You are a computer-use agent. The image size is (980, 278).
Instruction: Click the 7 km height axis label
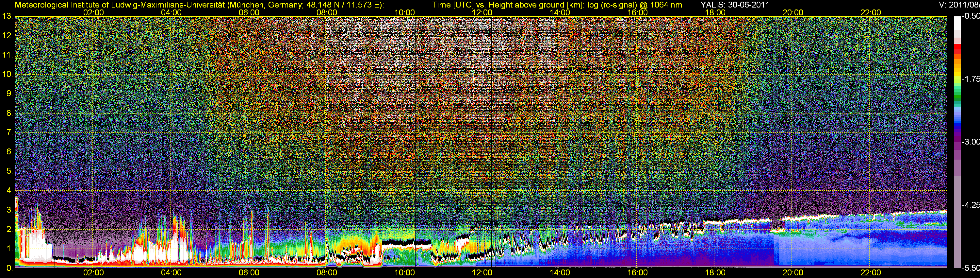click(x=9, y=132)
